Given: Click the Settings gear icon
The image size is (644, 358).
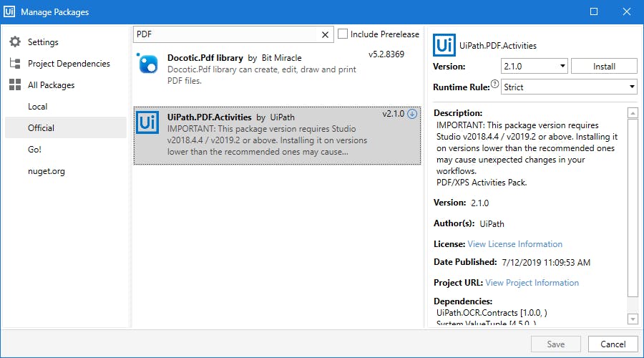Looking at the screenshot, I should tap(15, 42).
